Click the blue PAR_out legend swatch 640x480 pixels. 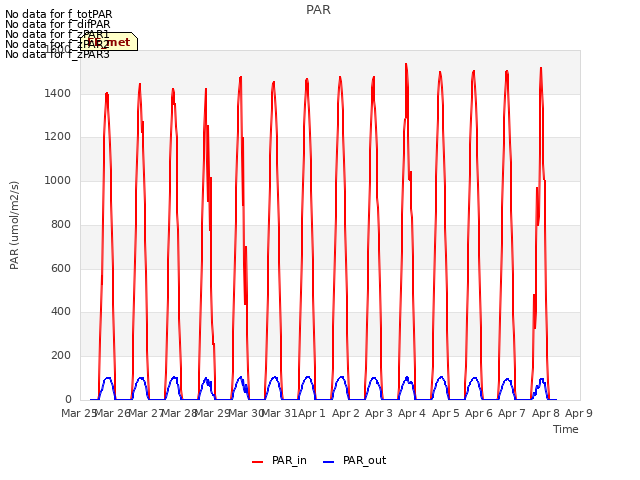[x=329, y=462]
